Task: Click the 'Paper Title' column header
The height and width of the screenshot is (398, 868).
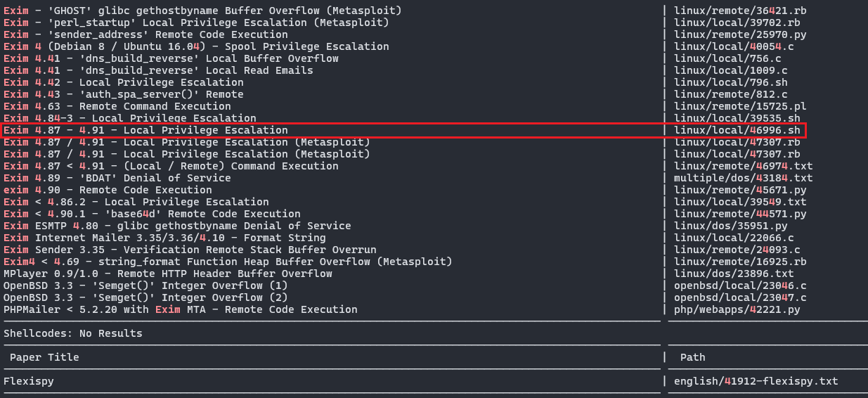Action: point(44,357)
